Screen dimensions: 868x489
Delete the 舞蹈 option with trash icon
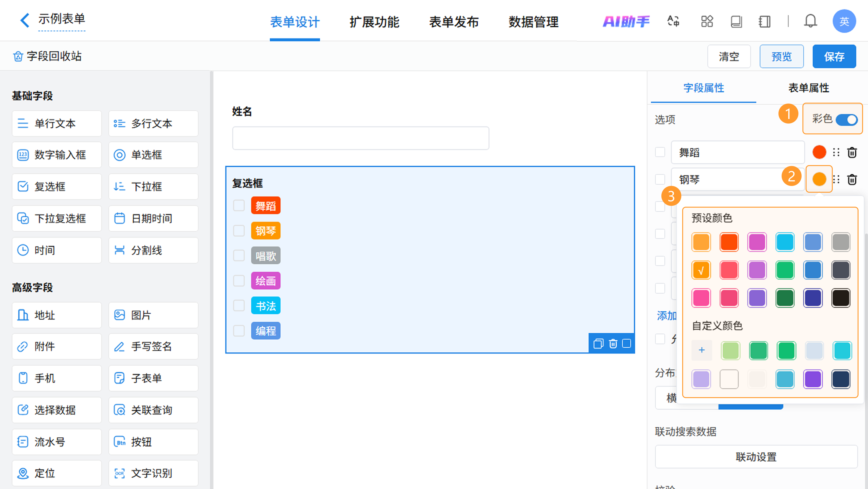coord(852,152)
